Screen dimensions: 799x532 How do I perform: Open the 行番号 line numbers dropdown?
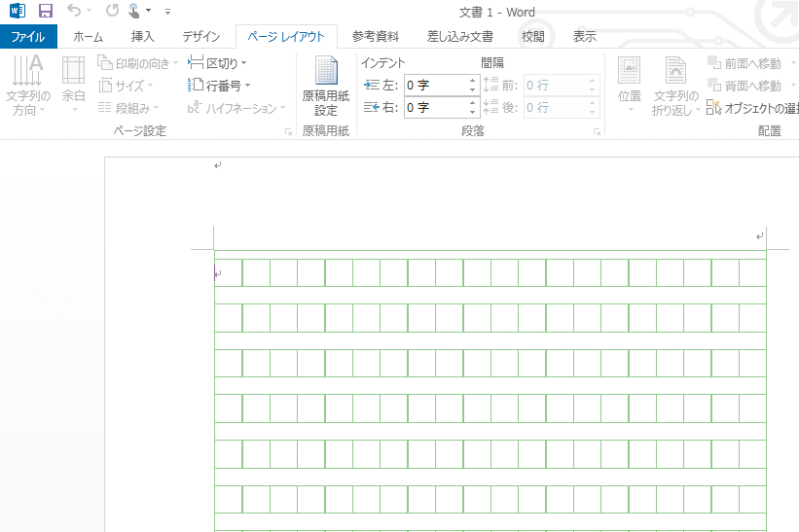[219, 86]
